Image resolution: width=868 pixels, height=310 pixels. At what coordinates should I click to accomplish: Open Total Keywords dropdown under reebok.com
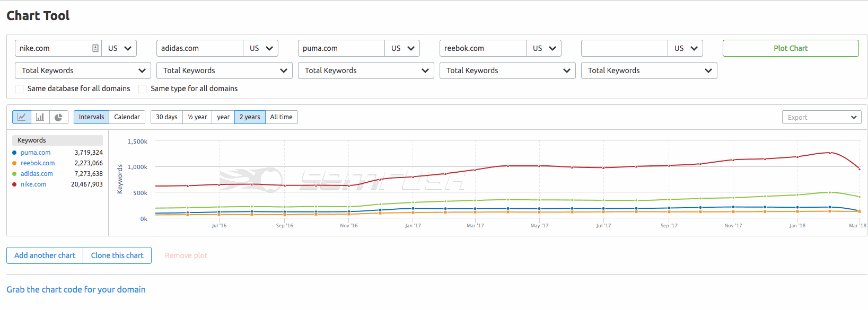coord(507,70)
